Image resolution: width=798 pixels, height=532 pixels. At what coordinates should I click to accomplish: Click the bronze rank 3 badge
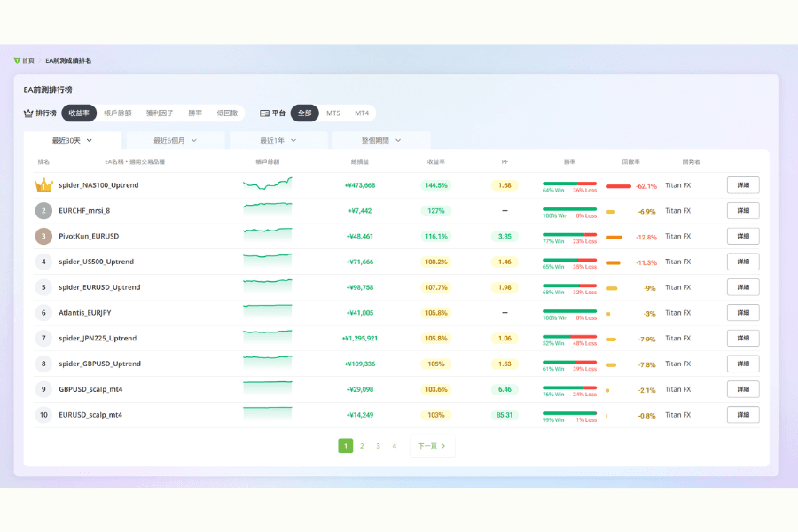[x=43, y=237]
